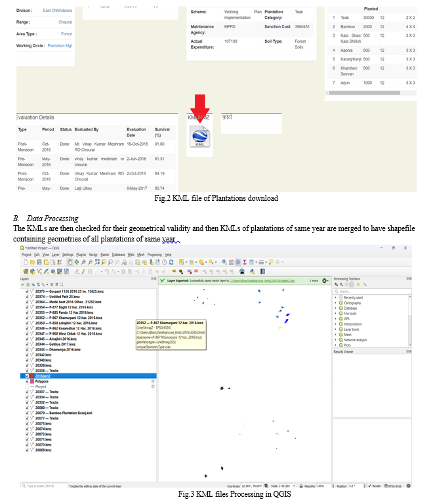
Task: Toggle the Render checkbox in status bar
Action: 369,486
